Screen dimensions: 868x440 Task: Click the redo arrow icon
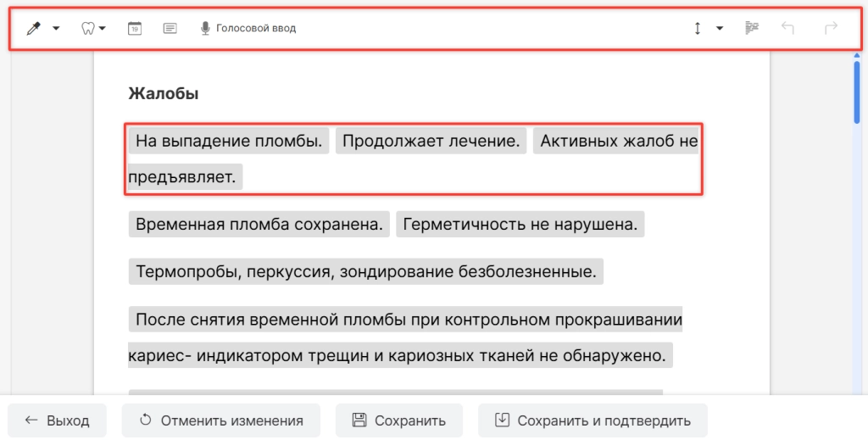coord(831,28)
